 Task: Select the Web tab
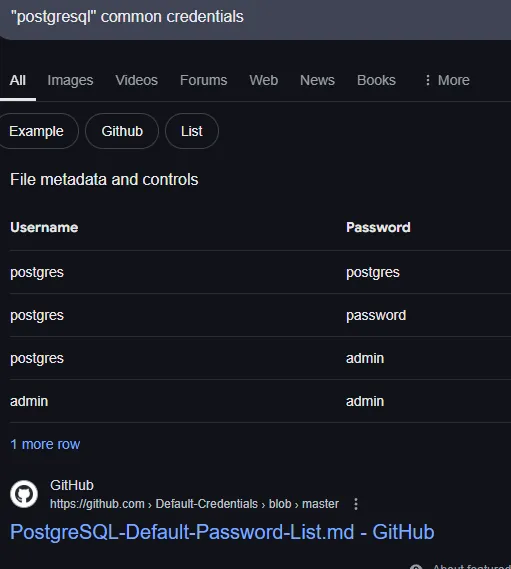(263, 80)
